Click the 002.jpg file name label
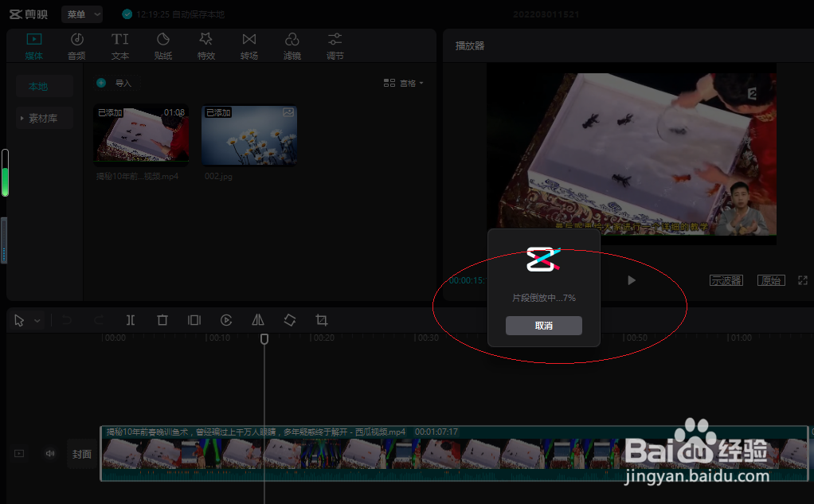This screenshot has width=814, height=504. point(218,177)
